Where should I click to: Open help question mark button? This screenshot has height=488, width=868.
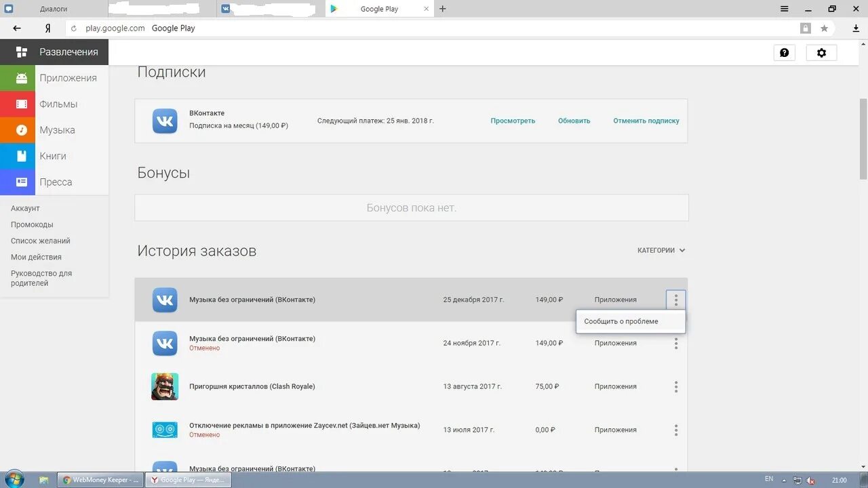785,52
